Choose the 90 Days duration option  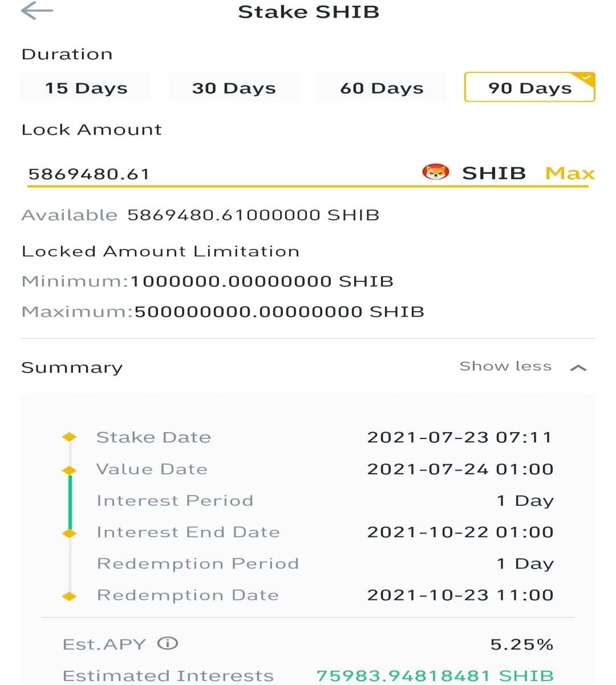click(x=530, y=87)
